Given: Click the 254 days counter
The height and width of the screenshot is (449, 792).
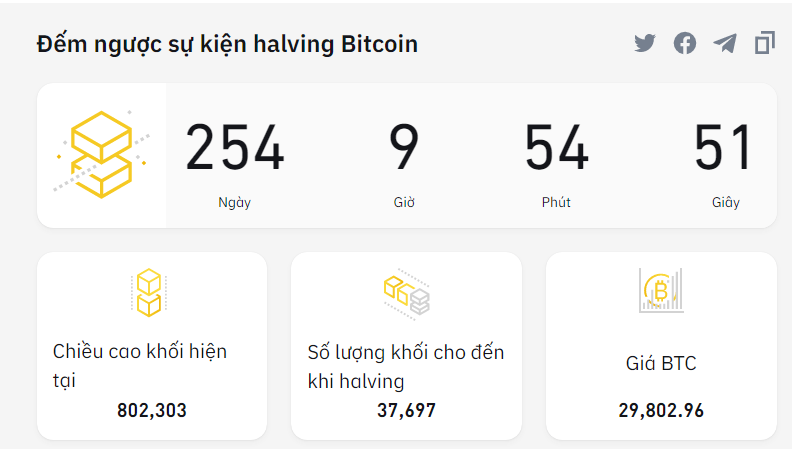Looking at the screenshot, I should pos(235,148).
